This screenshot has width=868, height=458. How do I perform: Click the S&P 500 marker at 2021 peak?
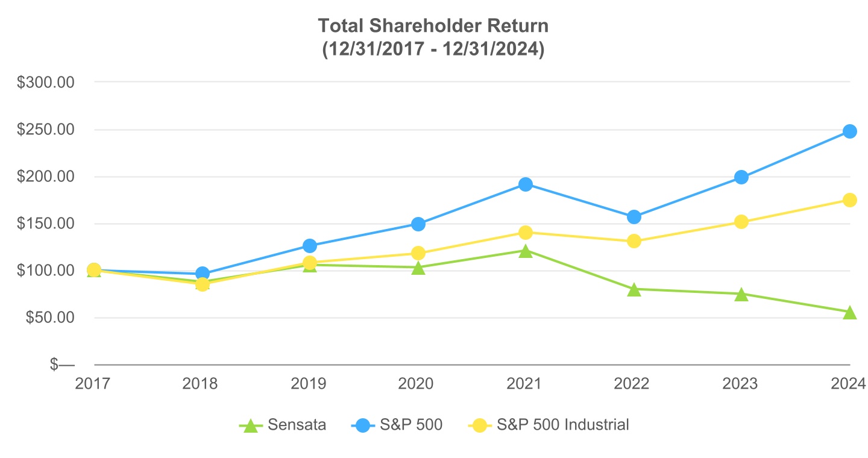pos(526,184)
